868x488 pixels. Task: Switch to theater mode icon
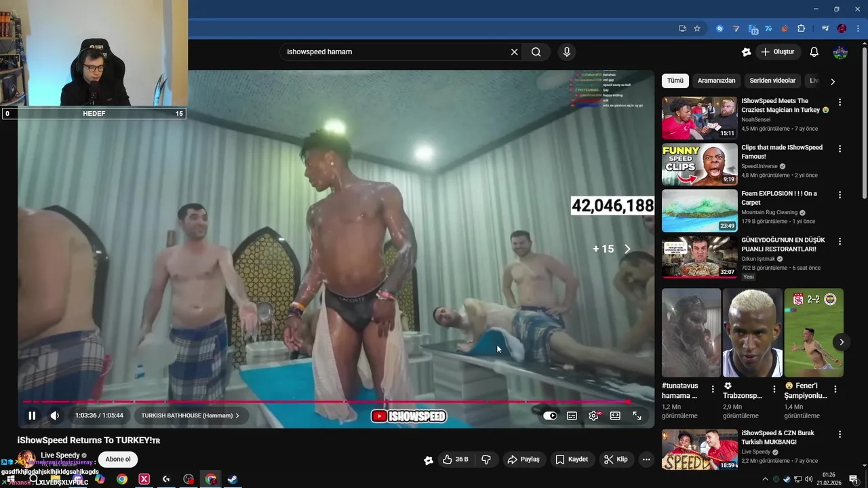(615, 415)
